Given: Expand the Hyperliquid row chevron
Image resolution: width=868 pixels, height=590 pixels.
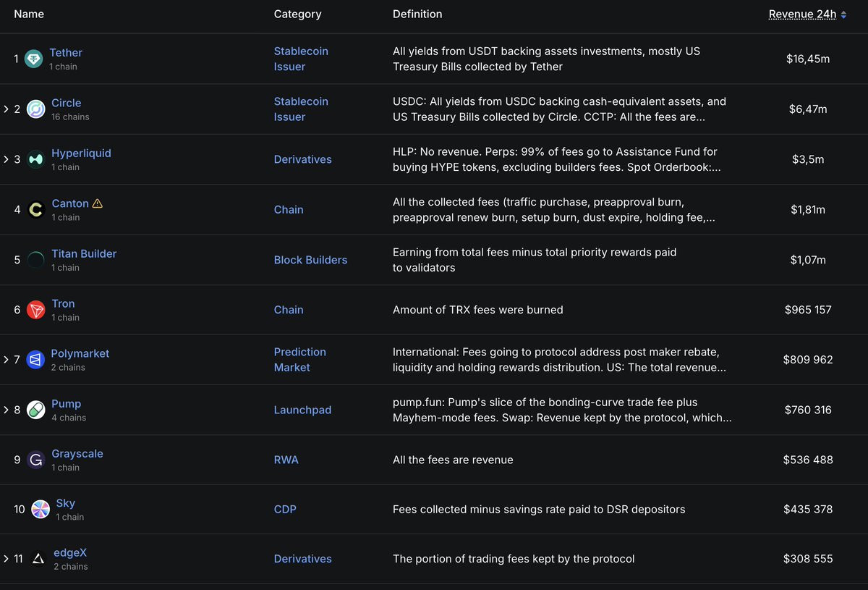Looking at the screenshot, I should [7, 159].
